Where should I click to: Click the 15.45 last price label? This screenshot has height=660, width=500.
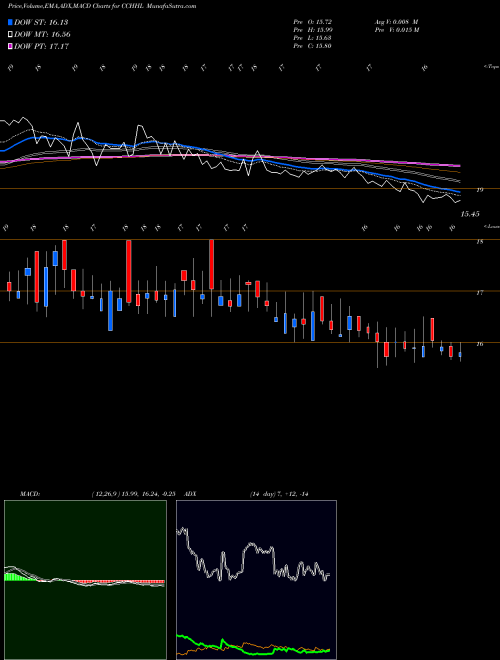click(470, 214)
